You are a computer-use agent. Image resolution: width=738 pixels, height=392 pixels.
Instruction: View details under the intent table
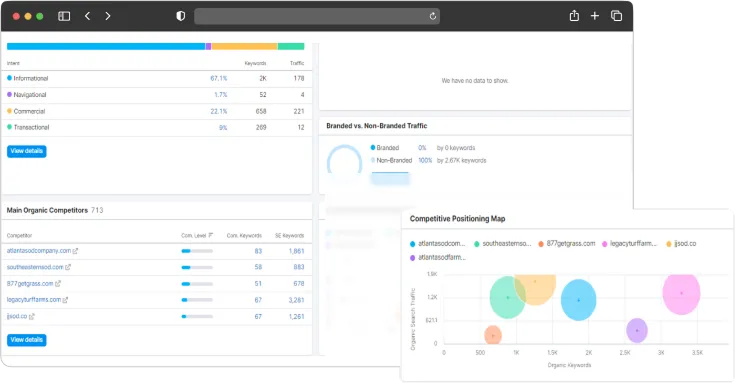pos(27,151)
